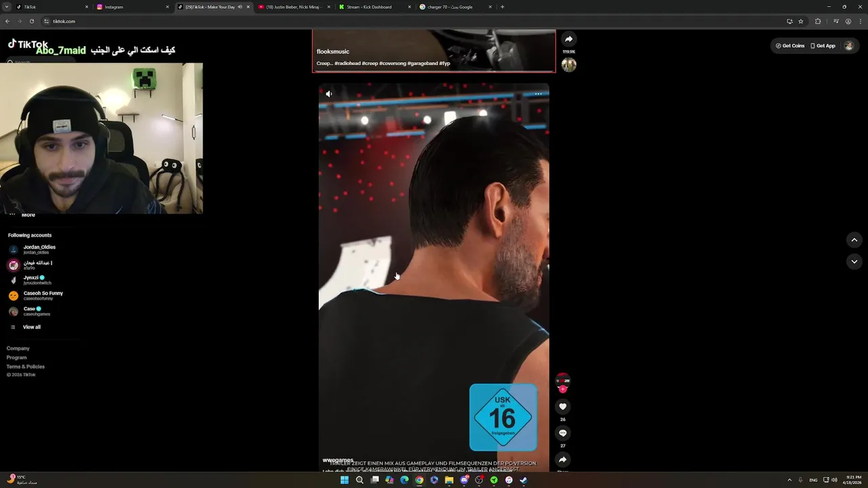868x488 pixels.
Task: Open the Windows Start menu
Action: point(344,480)
